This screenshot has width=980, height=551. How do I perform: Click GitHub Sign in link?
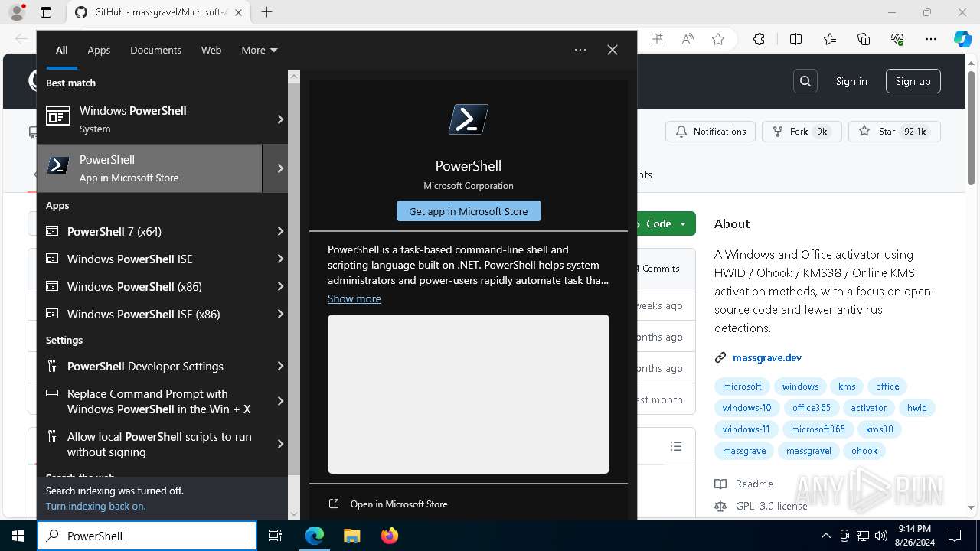pyautogui.click(x=851, y=81)
